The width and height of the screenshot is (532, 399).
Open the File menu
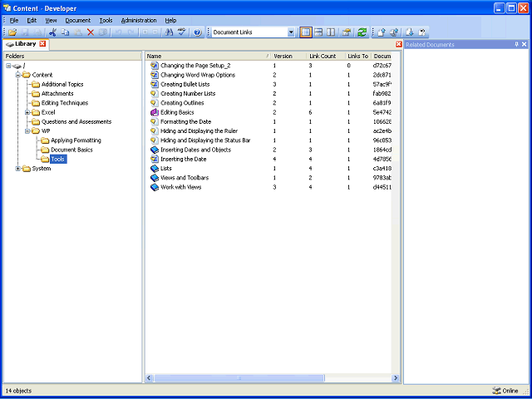click(x=14, y=20)
